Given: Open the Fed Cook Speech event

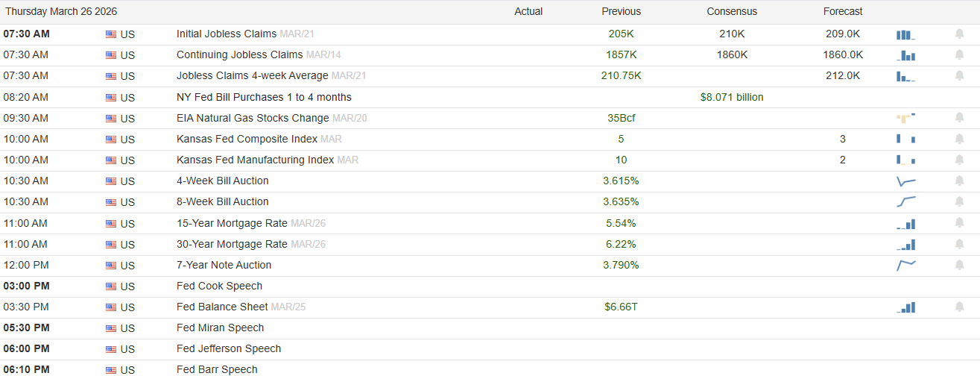Looking at the screenshot, I should (219, 286).
